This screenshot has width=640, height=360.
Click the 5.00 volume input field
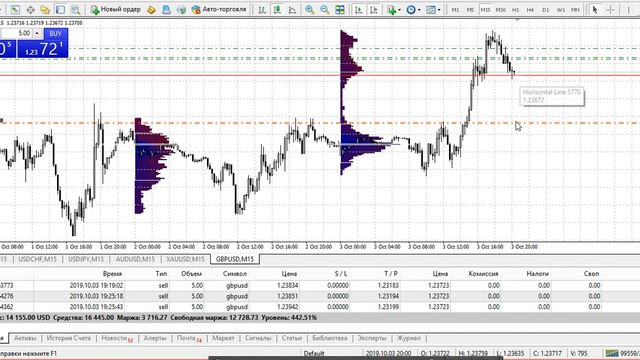pyautogui.click(x=16, y=33)
